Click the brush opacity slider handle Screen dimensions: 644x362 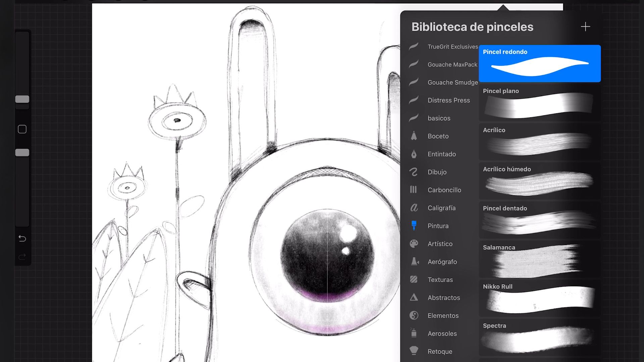[22, 153]
